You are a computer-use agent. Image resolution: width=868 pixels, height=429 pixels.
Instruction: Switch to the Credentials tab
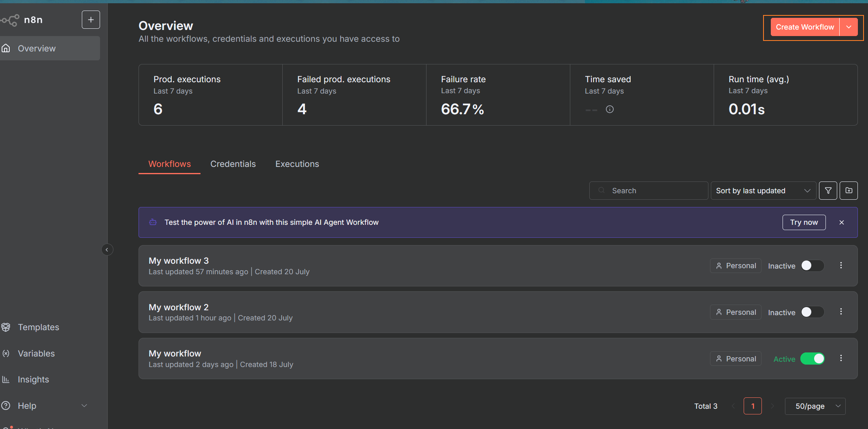coord(233,164)
